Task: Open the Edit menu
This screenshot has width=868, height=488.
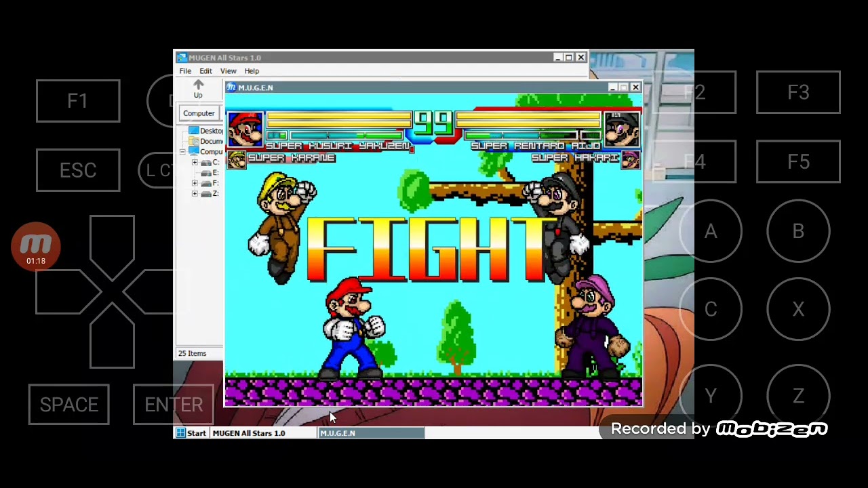Action: 205,71
